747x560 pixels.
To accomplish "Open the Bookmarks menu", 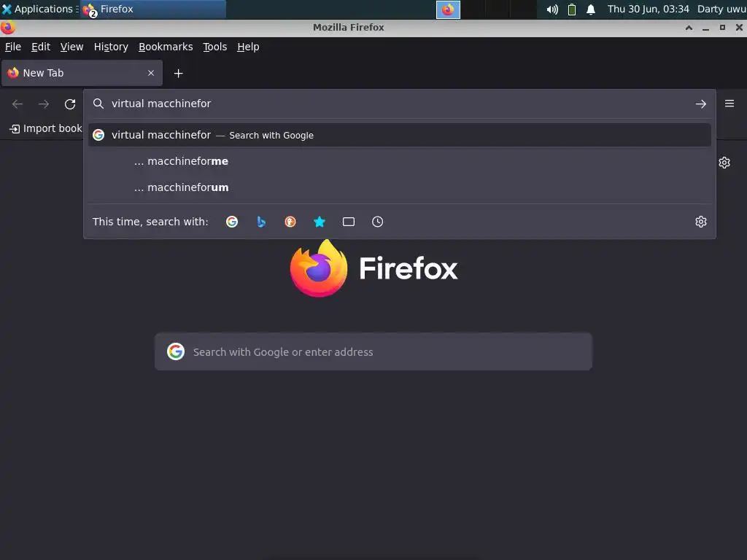I will [166, 47].
